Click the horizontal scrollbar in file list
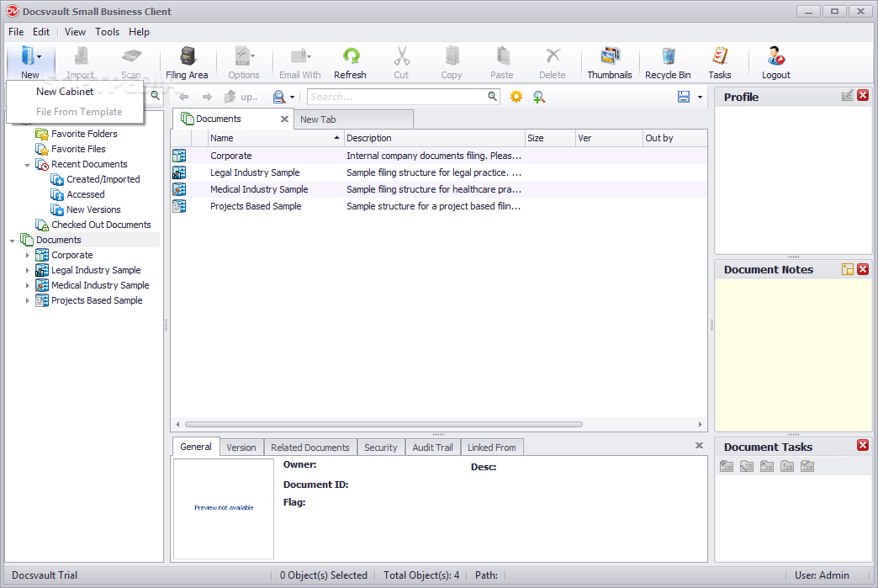The image size is (878, 588). (x=383, y=425)
